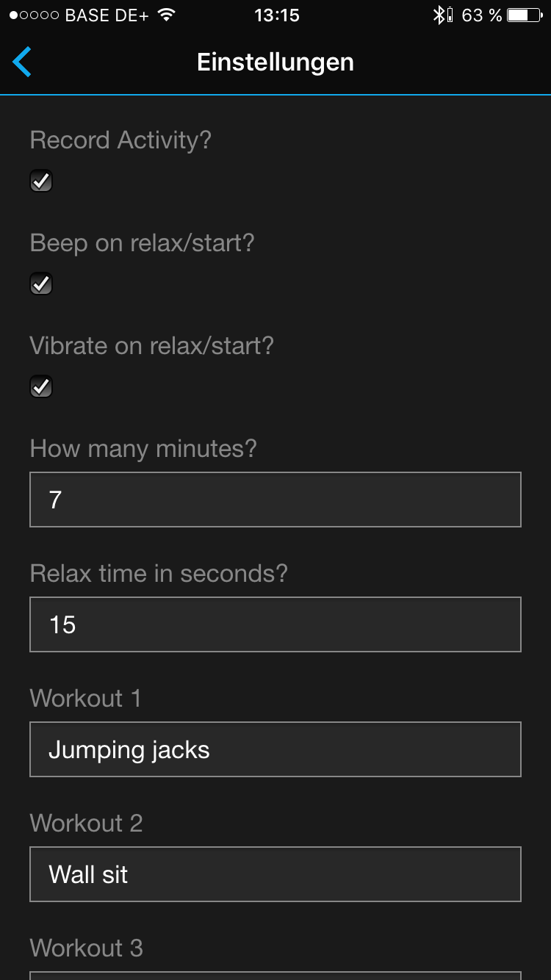Image resolution: width=551 pixels, height=980 pixels.
Task: Tap the BASE DE+ carrier text
Action: click(x=108, y=15)
